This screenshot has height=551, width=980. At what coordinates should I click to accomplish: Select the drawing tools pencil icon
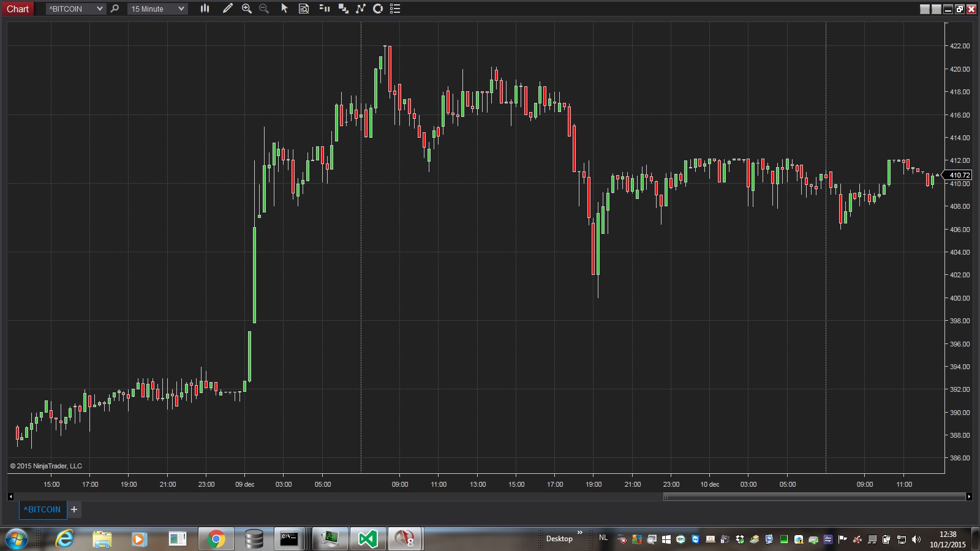[227, 9]
